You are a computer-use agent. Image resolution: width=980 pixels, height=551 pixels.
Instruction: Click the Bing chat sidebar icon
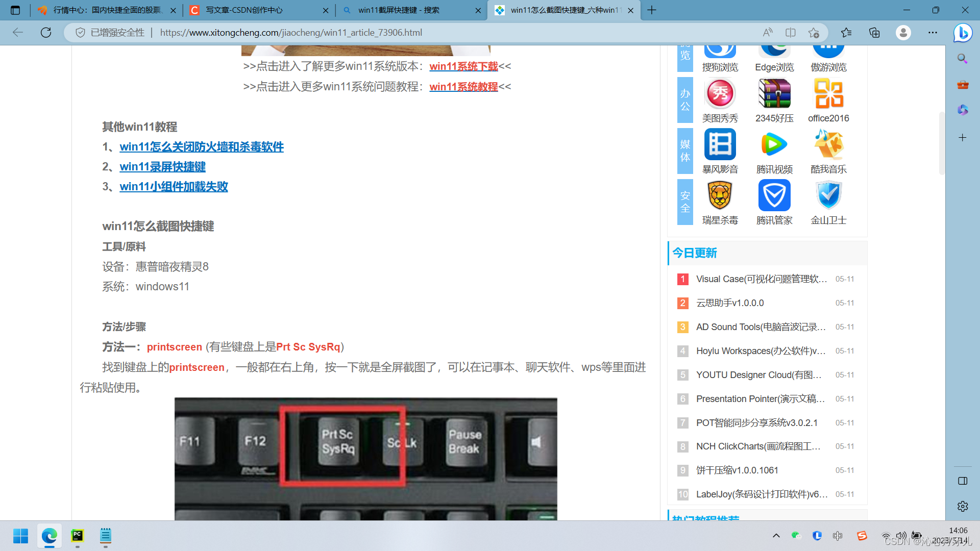[963, 33]
